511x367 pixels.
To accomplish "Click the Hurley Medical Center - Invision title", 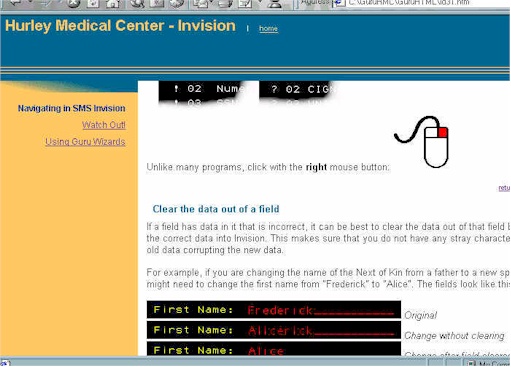I will [120, 26].
